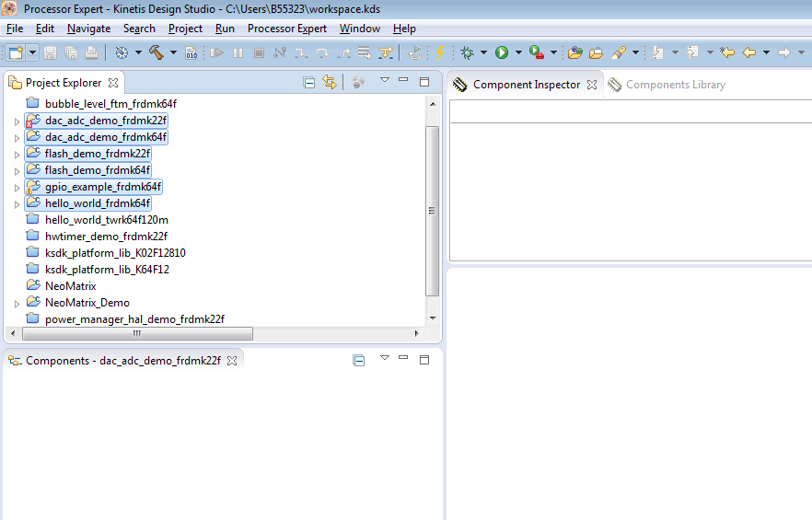Click the yellow lightning bolt flash icon
This screenshot has height=520, width=812.
440,52
